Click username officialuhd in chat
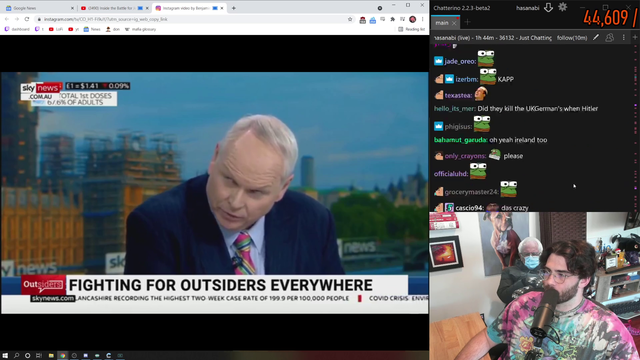Screen dimensions: 640x360 pyautogui.click(x=451, y=174)
